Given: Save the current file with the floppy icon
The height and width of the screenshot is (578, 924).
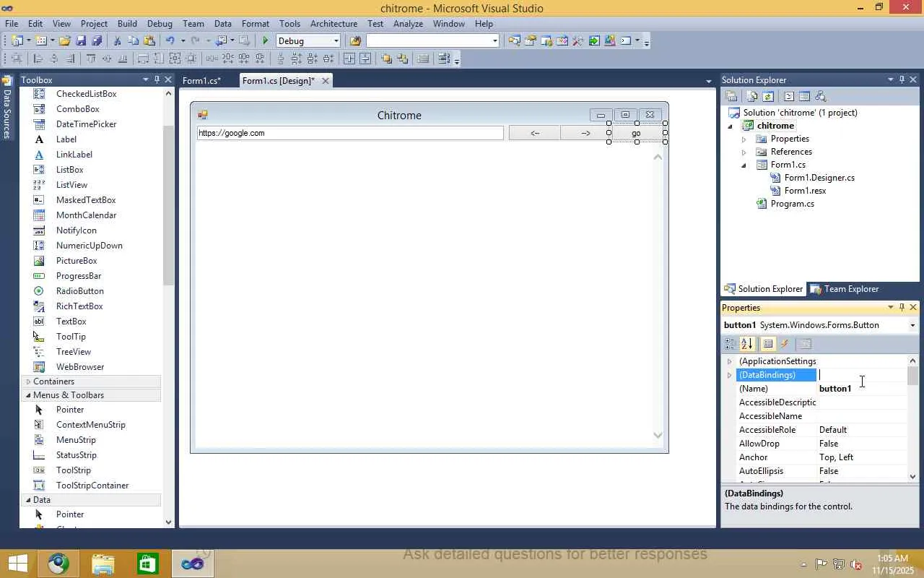Looking at the screenshot, I should [81, 41].
